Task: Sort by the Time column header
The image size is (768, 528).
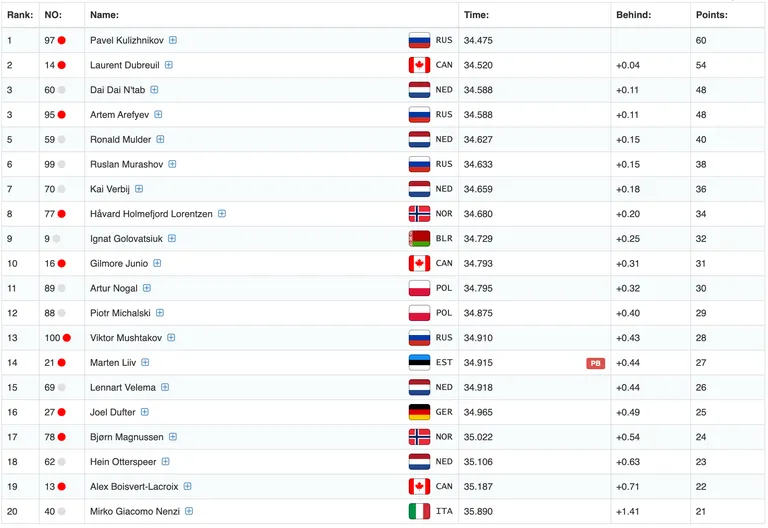Action: coord(476,15)
